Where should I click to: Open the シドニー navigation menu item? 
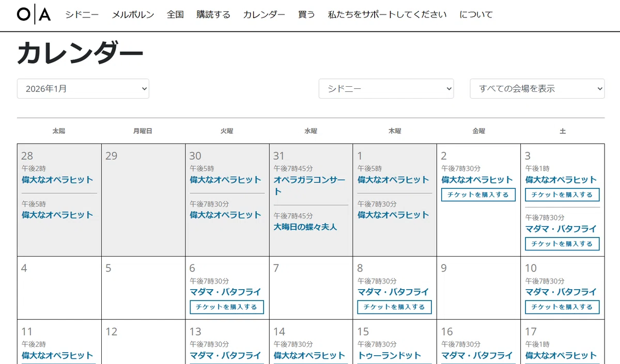pos(82,14)
